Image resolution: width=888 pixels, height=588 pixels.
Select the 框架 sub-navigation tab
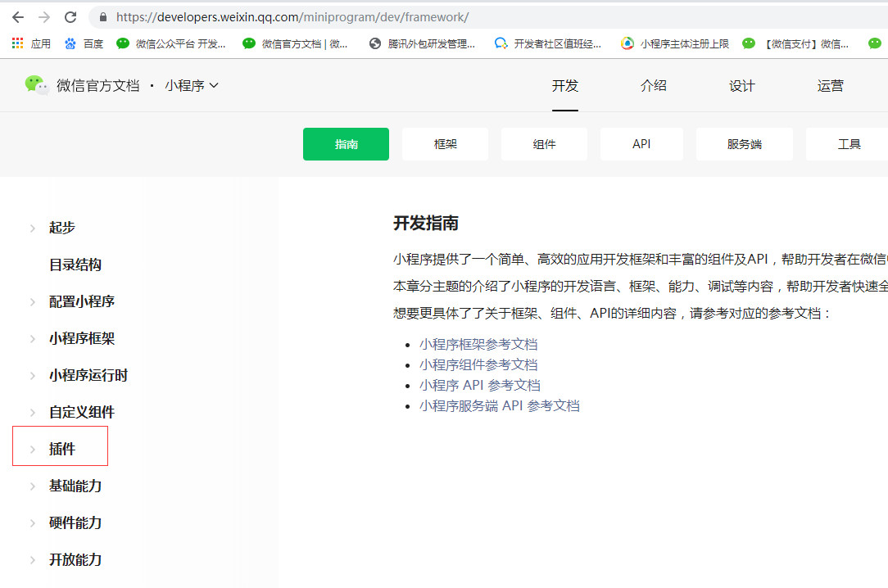click(445, 144)
